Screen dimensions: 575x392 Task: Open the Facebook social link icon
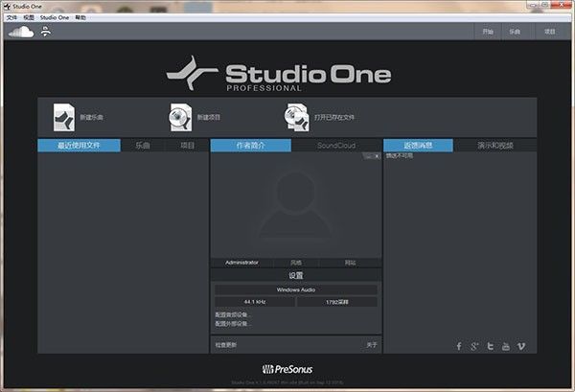click(x=459, y=346)
